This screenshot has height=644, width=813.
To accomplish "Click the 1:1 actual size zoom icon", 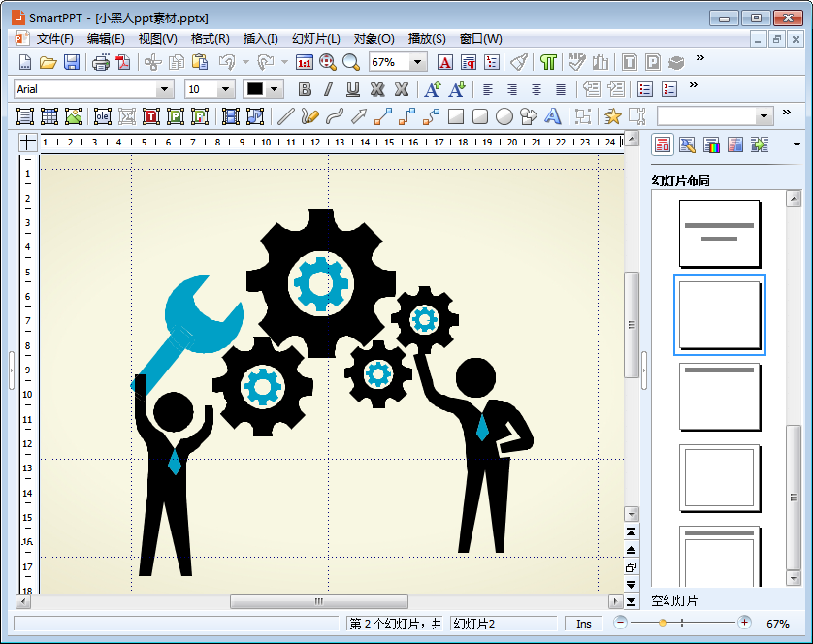I will click(x=305, y=62).
